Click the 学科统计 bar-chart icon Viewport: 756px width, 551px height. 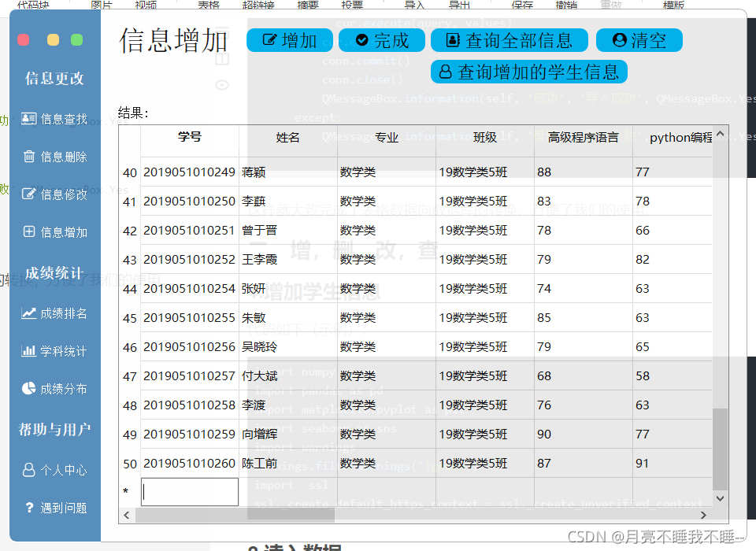tap(28, 351)
